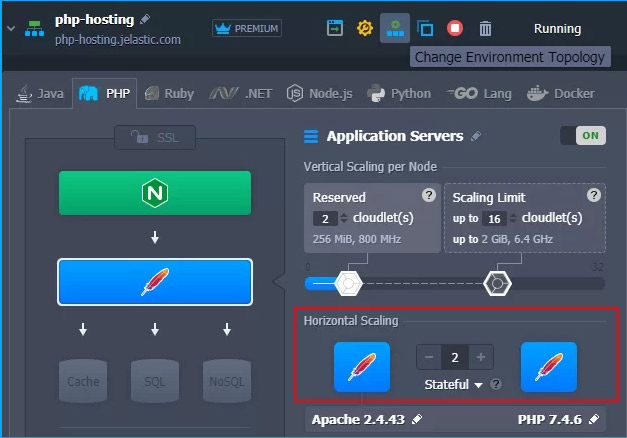Click the Scaling Limit spinner arrows
This screenshot has width=627, height=438.
pos(513,218)
